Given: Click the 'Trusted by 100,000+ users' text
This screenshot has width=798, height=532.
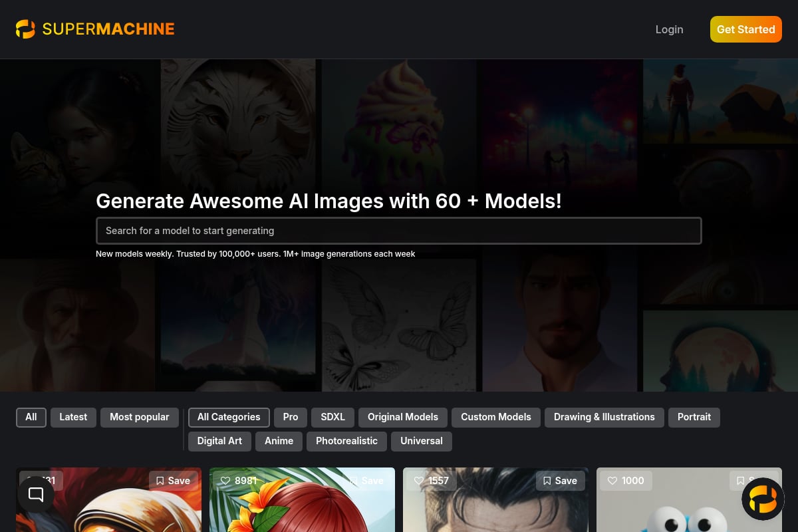Looking at the screenshot, I should (228, 254).
